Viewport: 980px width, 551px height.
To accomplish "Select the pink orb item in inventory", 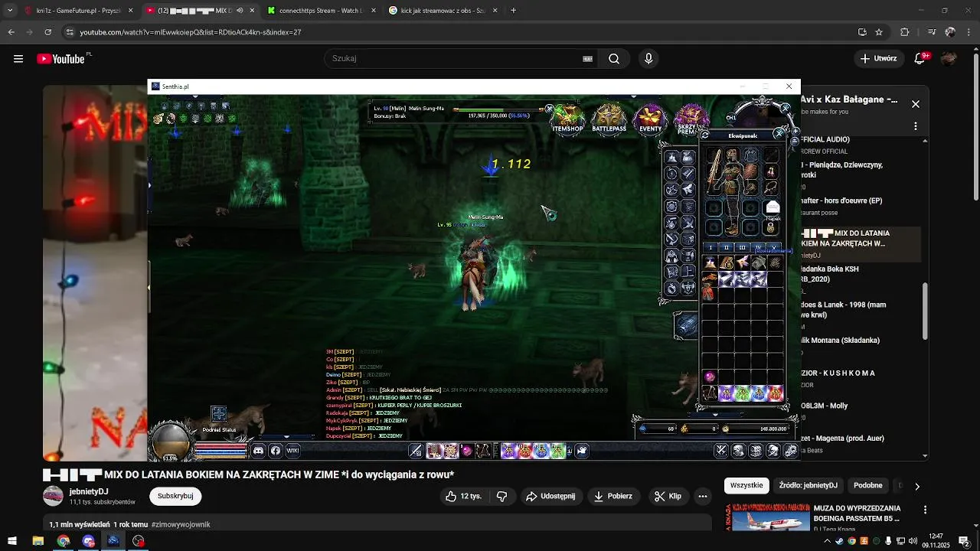I will point(710,377).
